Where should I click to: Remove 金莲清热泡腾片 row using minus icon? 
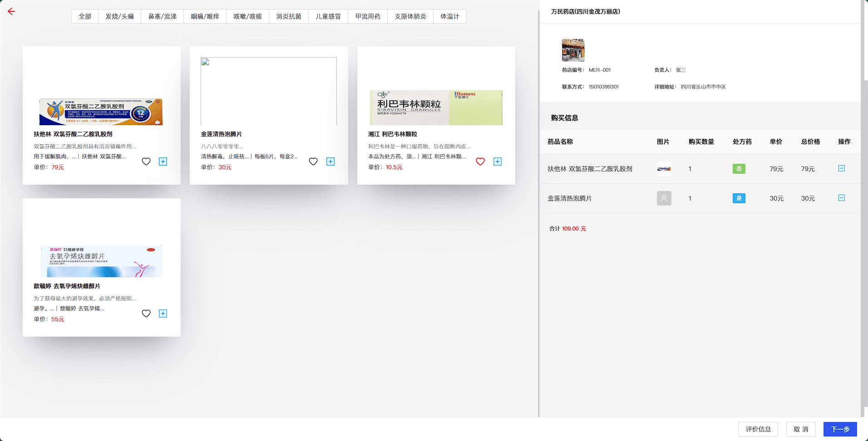(841, 198)
